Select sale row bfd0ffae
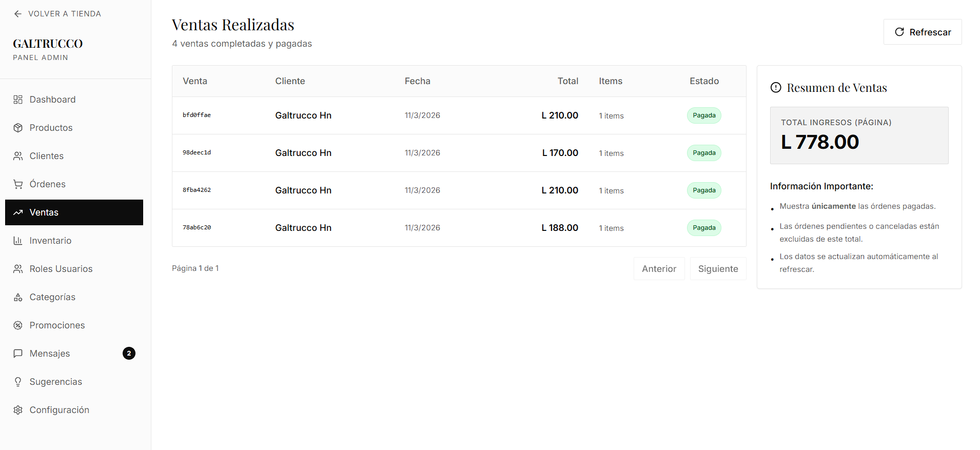This screenshot has height=450, width=980. coord(197,115)
